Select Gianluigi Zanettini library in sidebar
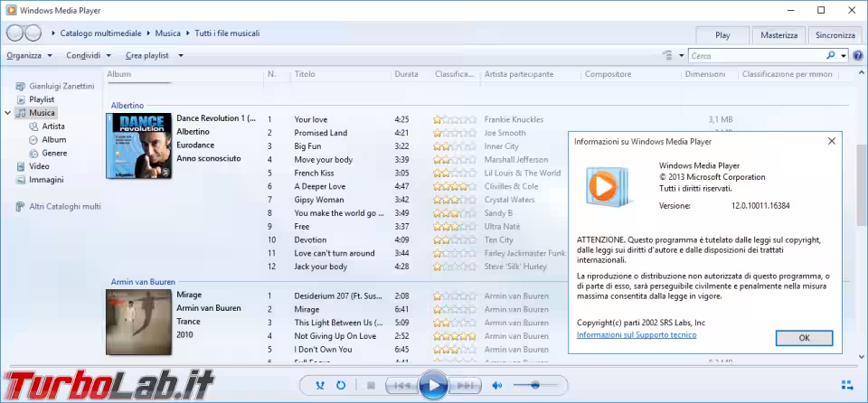This screenshot has width=868, height=403. (x=55, y=87)
